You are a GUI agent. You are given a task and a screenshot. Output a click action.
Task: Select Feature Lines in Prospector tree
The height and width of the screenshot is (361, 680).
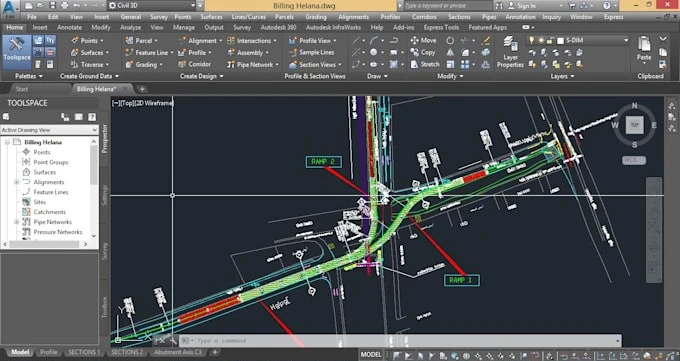[x=51, y=192]
